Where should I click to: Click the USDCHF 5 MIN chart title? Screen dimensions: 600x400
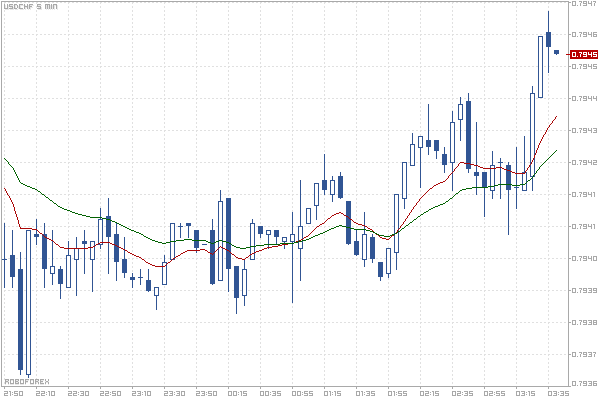click(x=31, y=7)
